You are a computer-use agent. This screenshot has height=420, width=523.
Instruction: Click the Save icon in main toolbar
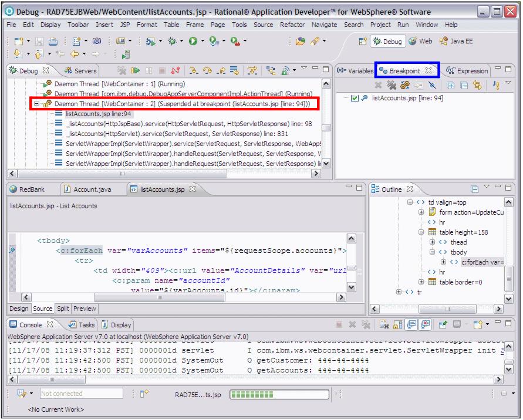click(x=40, y=41)
